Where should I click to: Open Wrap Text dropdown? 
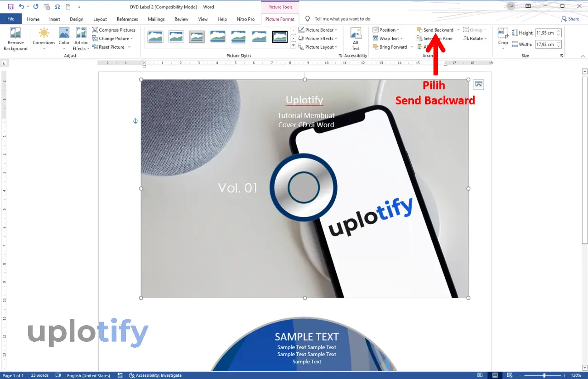[387, 39]
